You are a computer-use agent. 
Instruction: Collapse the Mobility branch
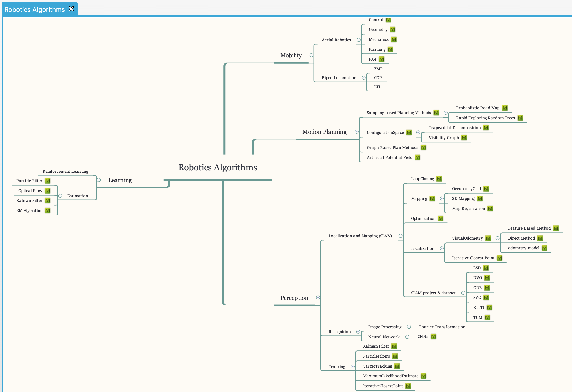(311, 55)
